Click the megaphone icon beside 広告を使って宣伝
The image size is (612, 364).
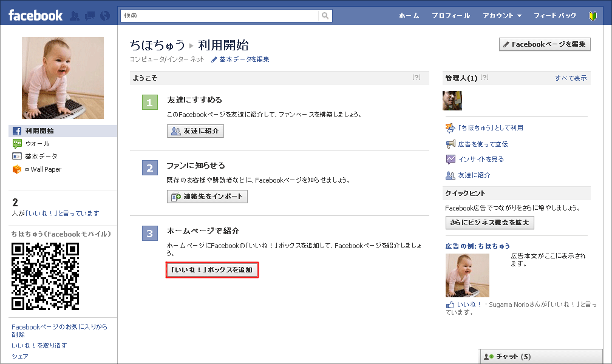tap(450, 144)
